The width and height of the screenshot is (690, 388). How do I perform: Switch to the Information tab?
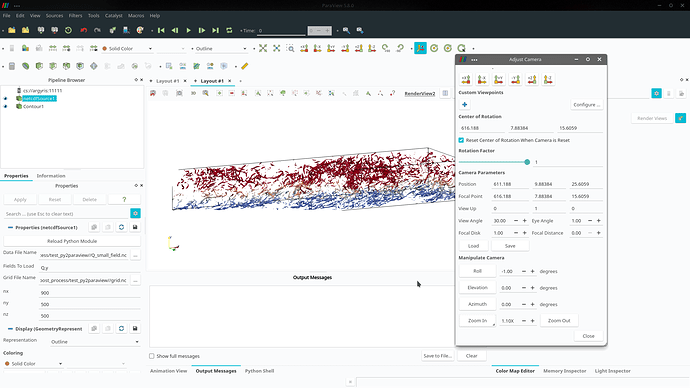[x=51, y=176]
